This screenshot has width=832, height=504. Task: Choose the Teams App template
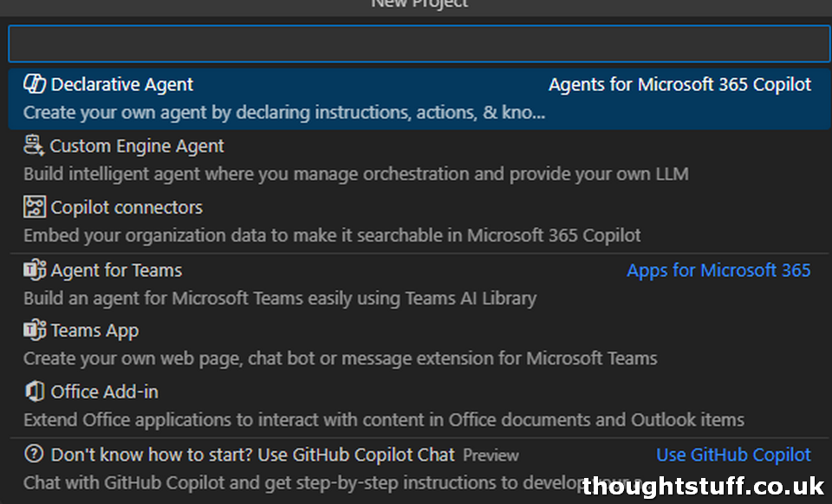(x=419, y=345)
